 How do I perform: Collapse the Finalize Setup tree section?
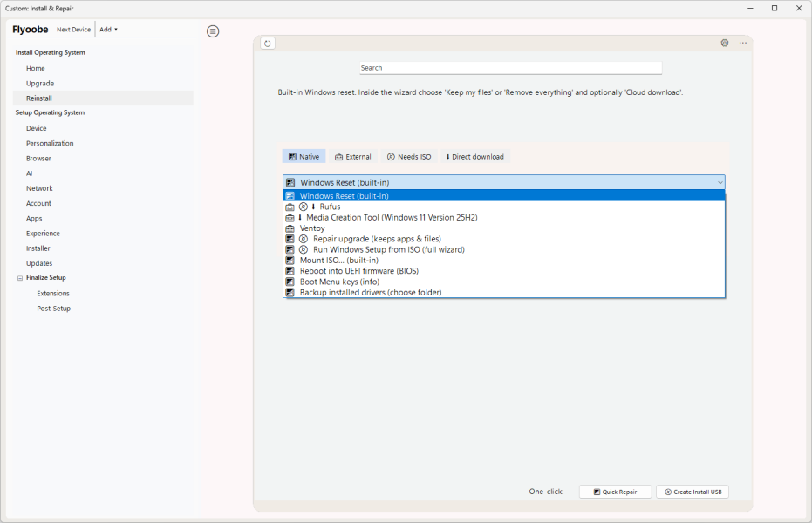(x=19, y=278)
